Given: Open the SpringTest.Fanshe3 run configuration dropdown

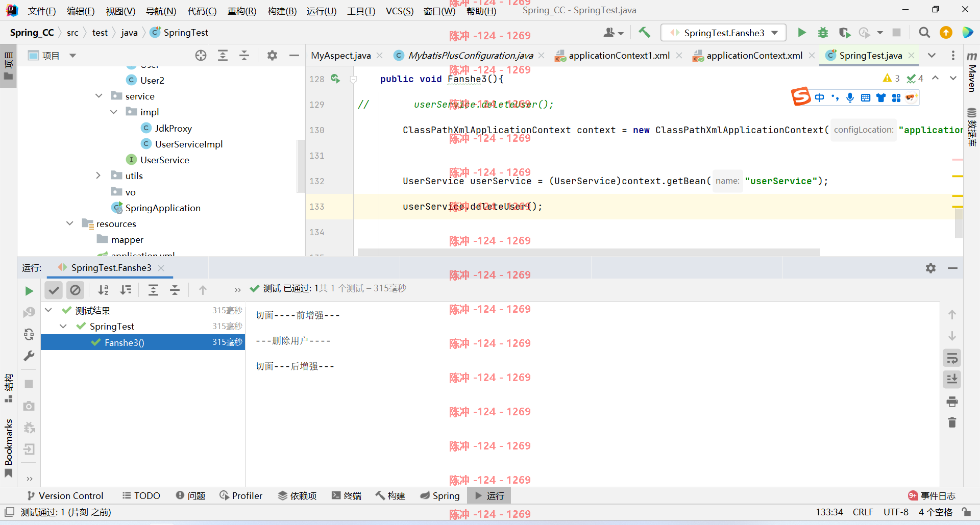Looking at the screenshot, I should coord(723,33).
